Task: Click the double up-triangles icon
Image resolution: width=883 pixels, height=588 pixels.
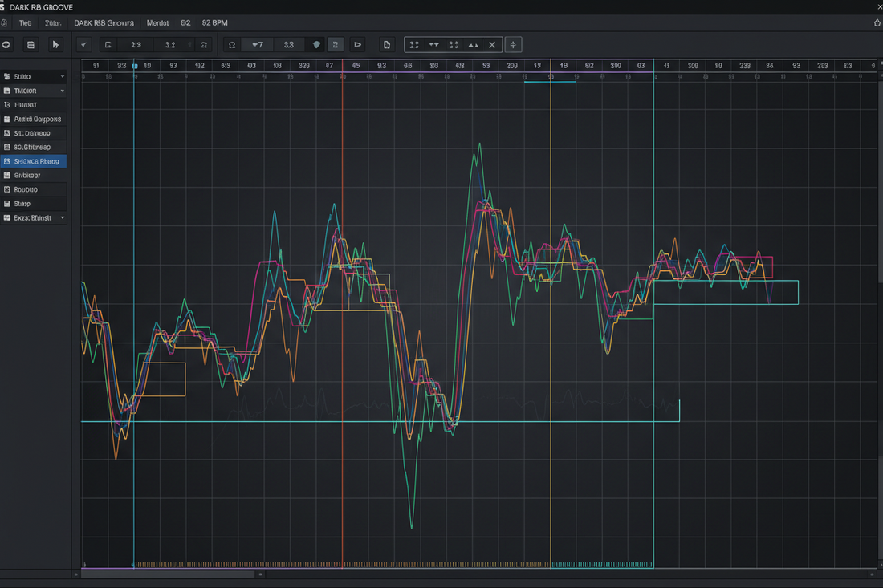Action: tap(473, 44)
